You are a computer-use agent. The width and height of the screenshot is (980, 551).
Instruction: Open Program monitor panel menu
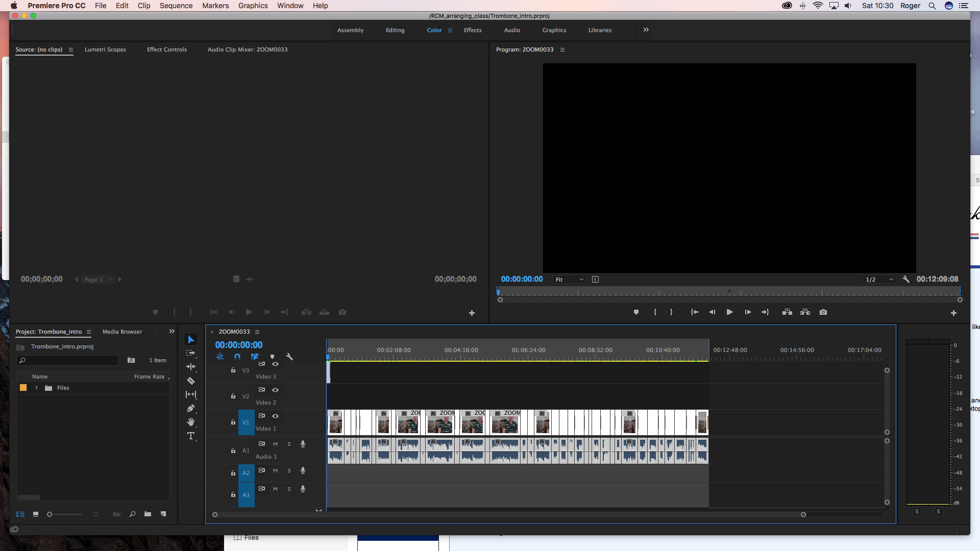click(x=562, y=49)
